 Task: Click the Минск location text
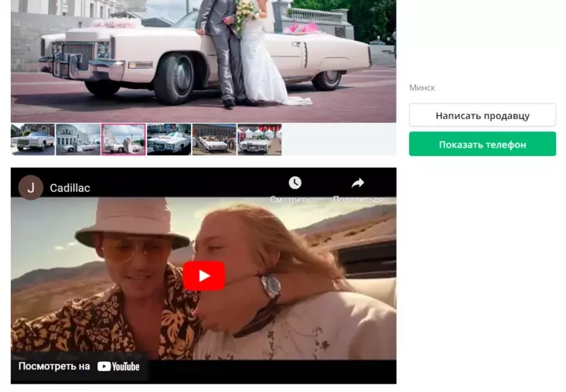point(422,87)
